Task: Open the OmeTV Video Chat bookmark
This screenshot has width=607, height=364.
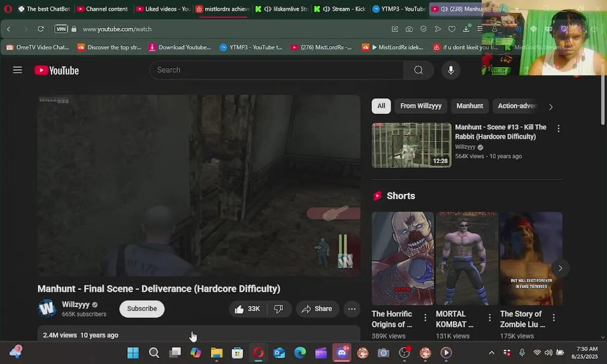Action: (37, 48)
